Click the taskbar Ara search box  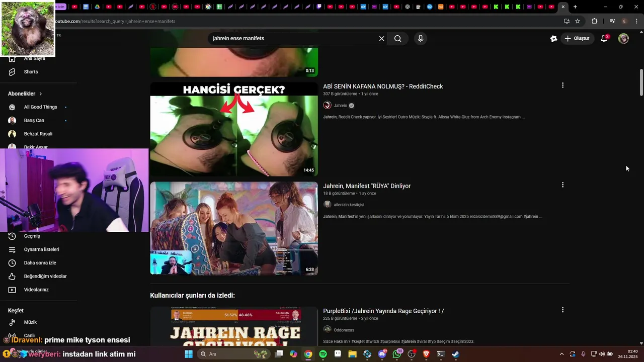point(233,354)
